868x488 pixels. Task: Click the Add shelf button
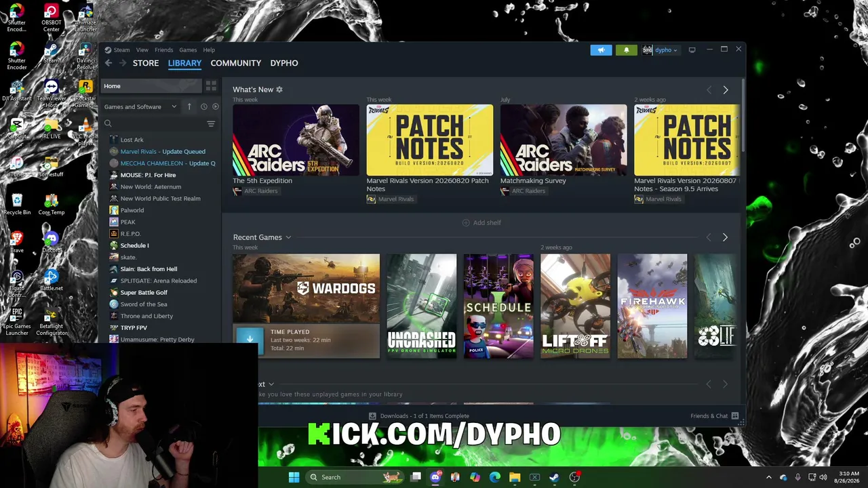coord(481,222)
